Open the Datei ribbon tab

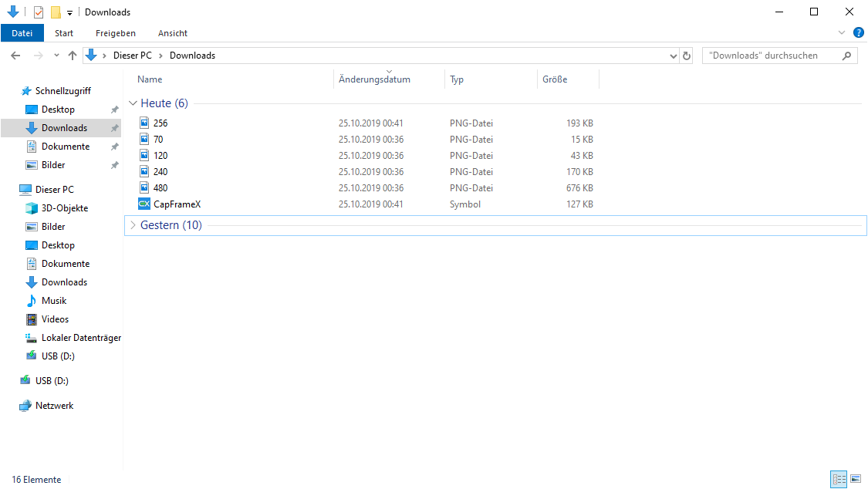coord(22,33)
